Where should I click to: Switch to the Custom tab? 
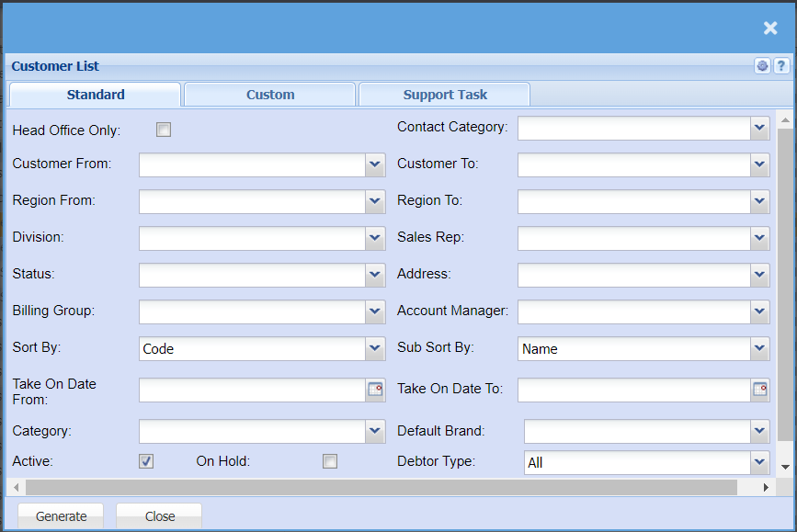(269, 95)
